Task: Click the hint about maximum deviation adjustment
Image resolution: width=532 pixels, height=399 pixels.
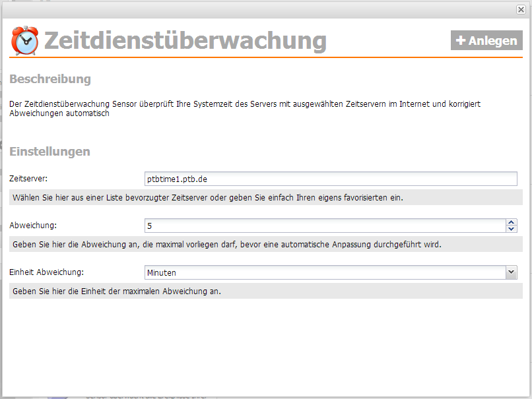Action: [226, 244]
